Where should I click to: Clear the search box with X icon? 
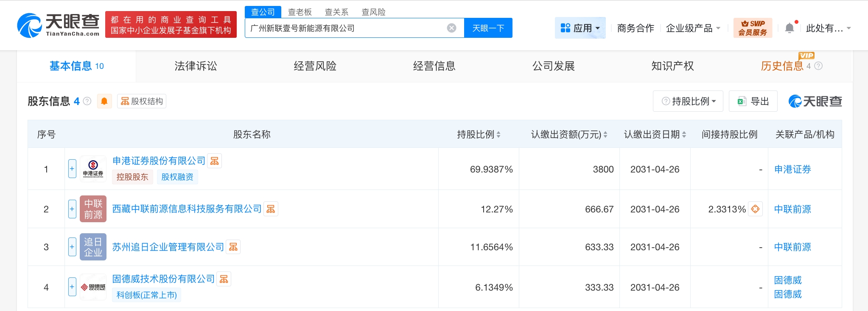[452, 28]
